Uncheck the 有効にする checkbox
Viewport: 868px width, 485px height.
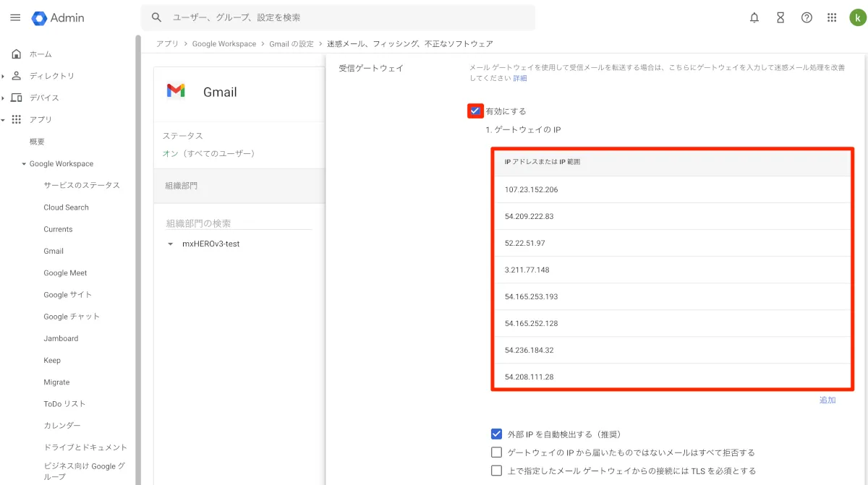click(x=475, y=111)
